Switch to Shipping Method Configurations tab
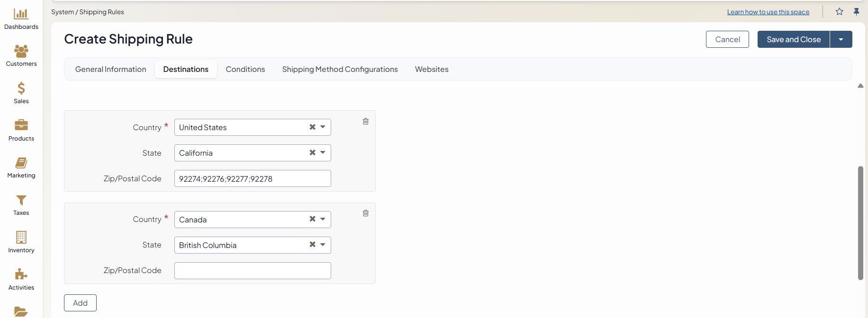 click(x=340, y=69)
